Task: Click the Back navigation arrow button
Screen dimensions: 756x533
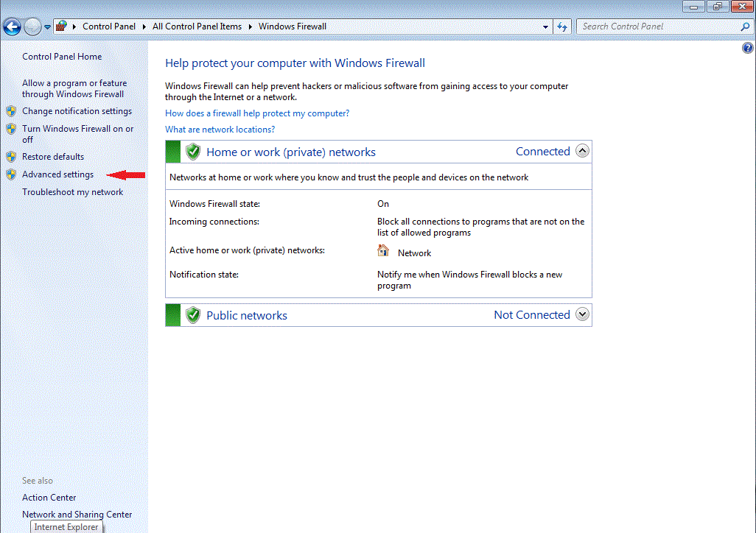Action: pos(12,27)
